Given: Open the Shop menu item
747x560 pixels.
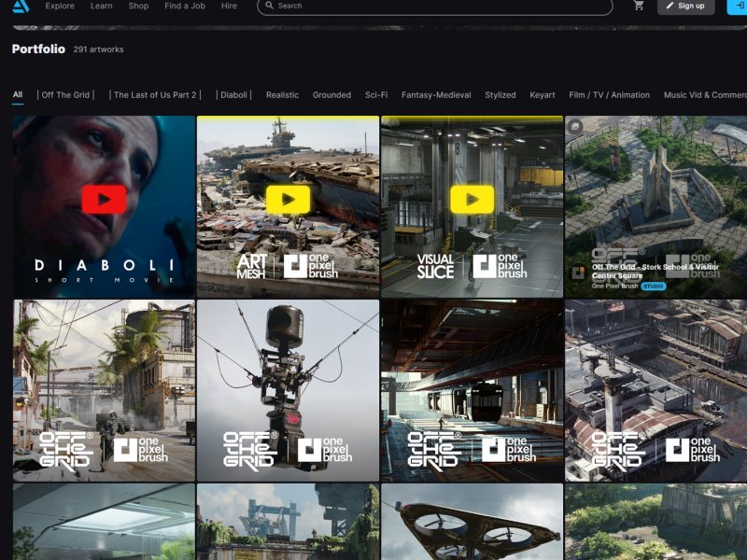Looking at the screenshot, I should point(138,6).
